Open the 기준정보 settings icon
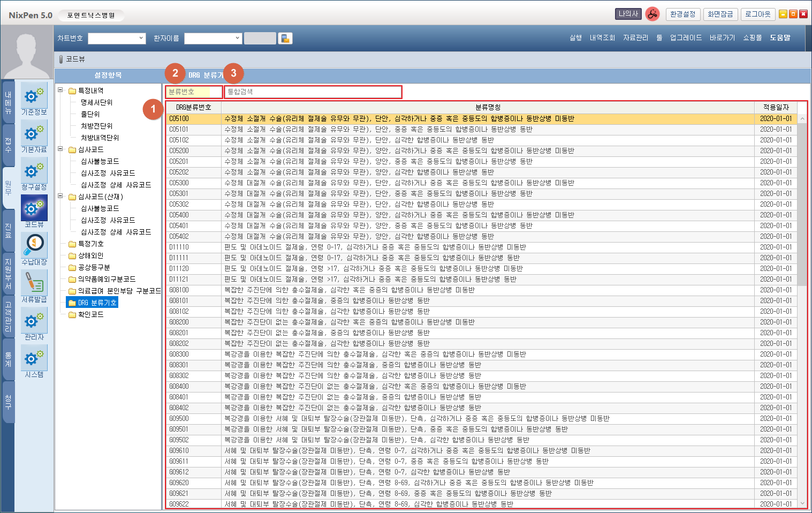The image size is (812, 513). tap(34, 95)
